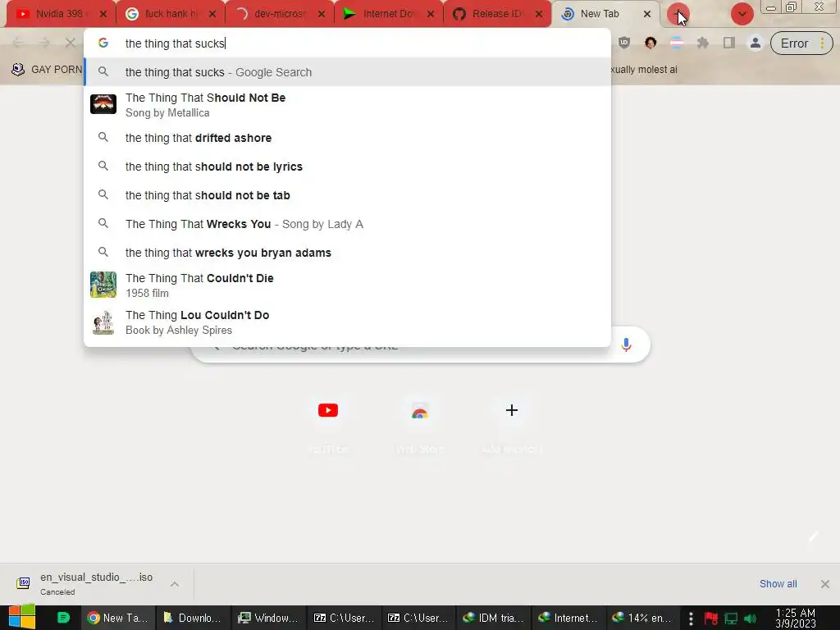Click the striped flag extension icon
The height and width of the screenshot is (630, 840).
click(x=677, y=43)
